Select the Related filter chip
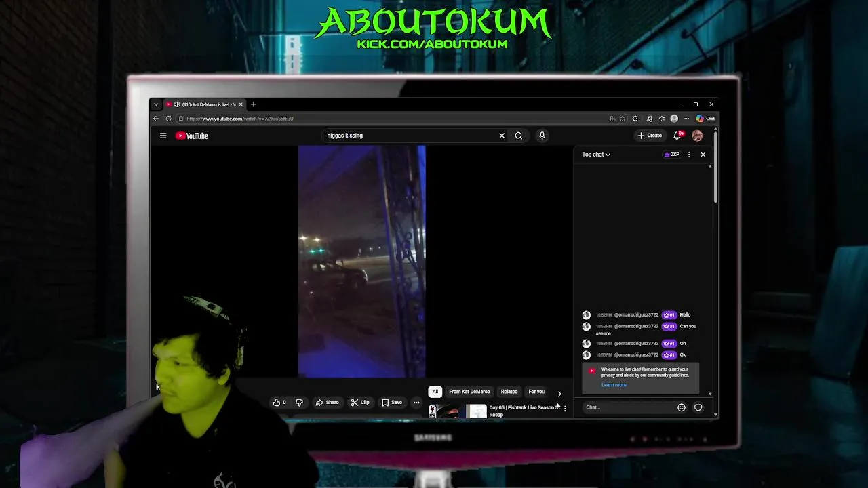 point(509,392)
